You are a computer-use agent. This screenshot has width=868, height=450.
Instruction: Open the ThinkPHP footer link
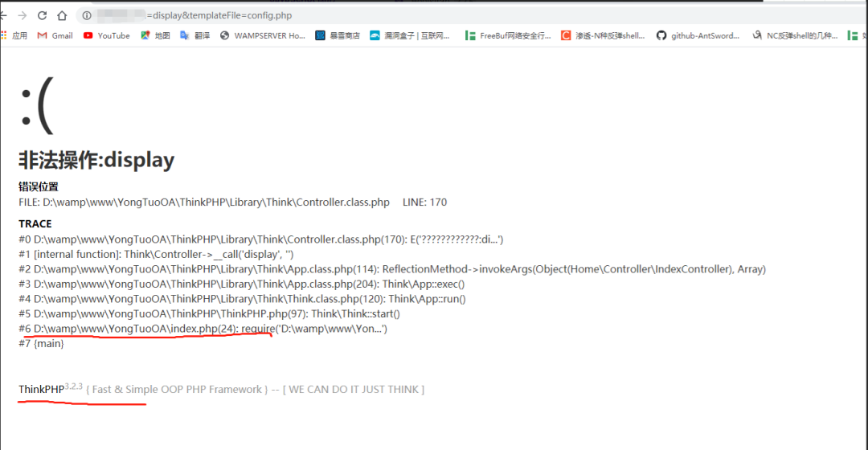(x=41, y=390)
